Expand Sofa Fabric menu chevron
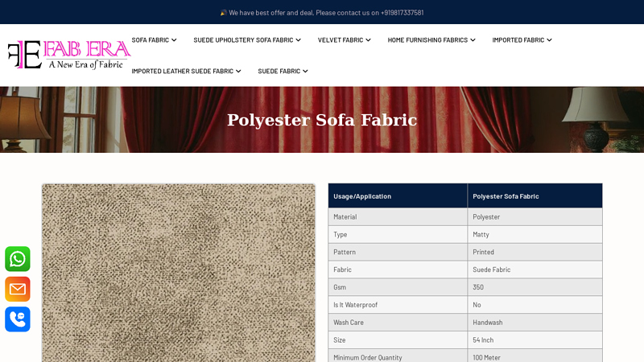644x362 pixels. coord(174,40)
